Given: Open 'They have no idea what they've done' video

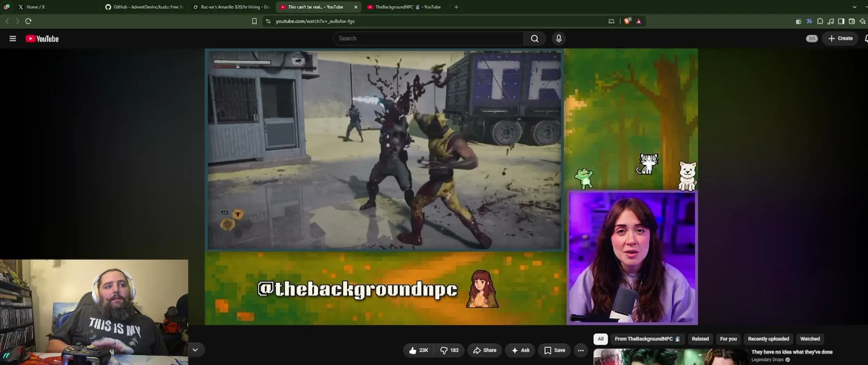Looking at the screenshot, I should (x=792, y=352).
